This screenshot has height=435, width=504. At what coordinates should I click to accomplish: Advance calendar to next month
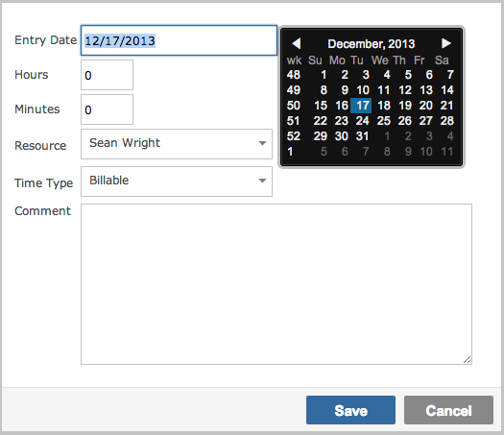click(x=446, y=43)
